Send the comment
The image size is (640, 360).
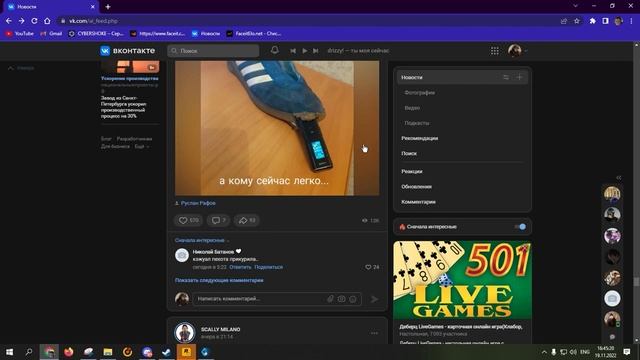point(374,299)
